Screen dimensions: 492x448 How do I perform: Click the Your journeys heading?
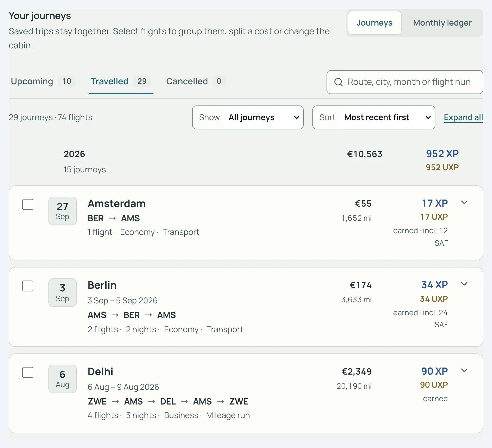point(40,16)
